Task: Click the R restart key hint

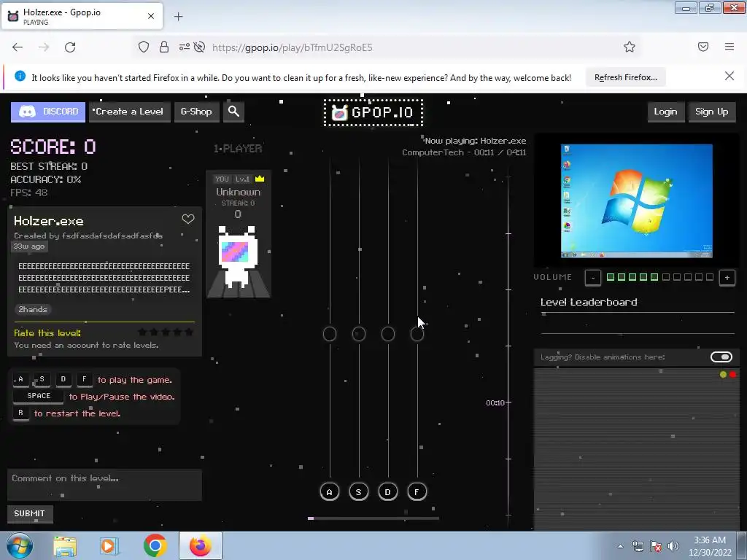Action: [x=20, y=413]
